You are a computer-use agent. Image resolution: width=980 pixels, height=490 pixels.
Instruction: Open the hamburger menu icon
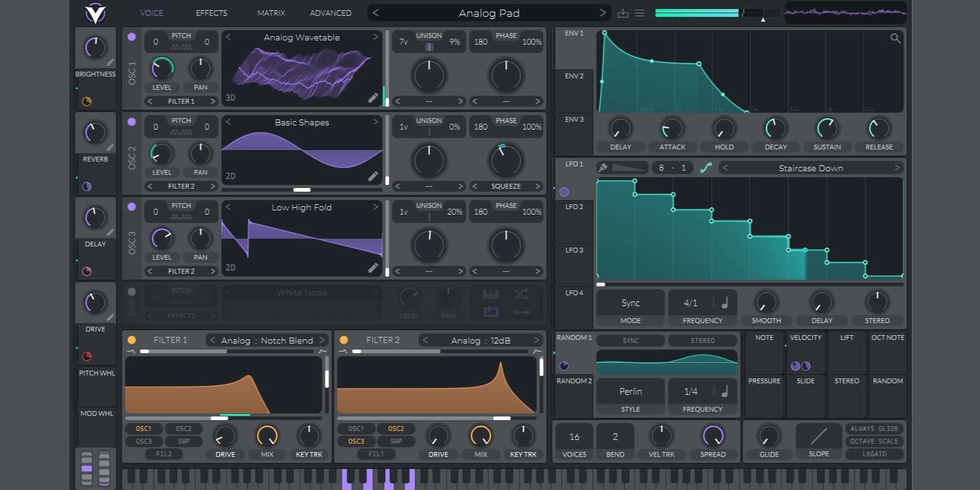pyautogui.click(x=640, y=13)
